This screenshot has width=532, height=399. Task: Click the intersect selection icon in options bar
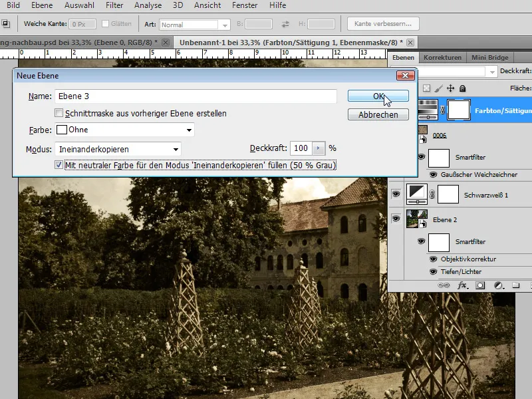click(6, 24)
